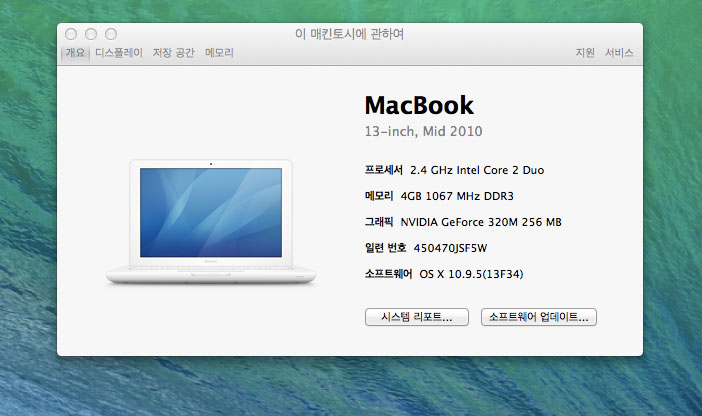
Task: Click the 시스템 리포트... button
Action: pyautogui.click(x=417, y=317)
